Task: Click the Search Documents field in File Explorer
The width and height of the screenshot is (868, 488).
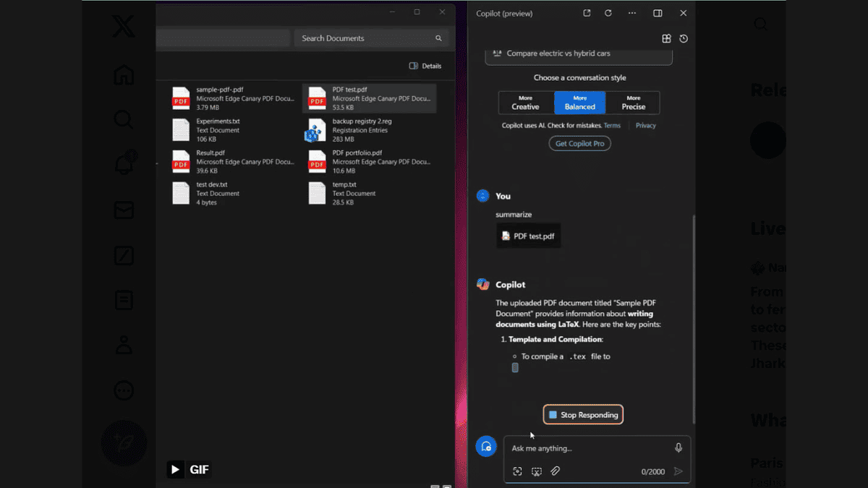Action: (x=372, y=38)
